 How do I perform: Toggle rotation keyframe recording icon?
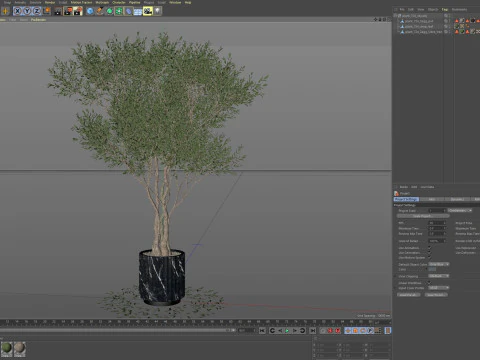coord(363,330)
